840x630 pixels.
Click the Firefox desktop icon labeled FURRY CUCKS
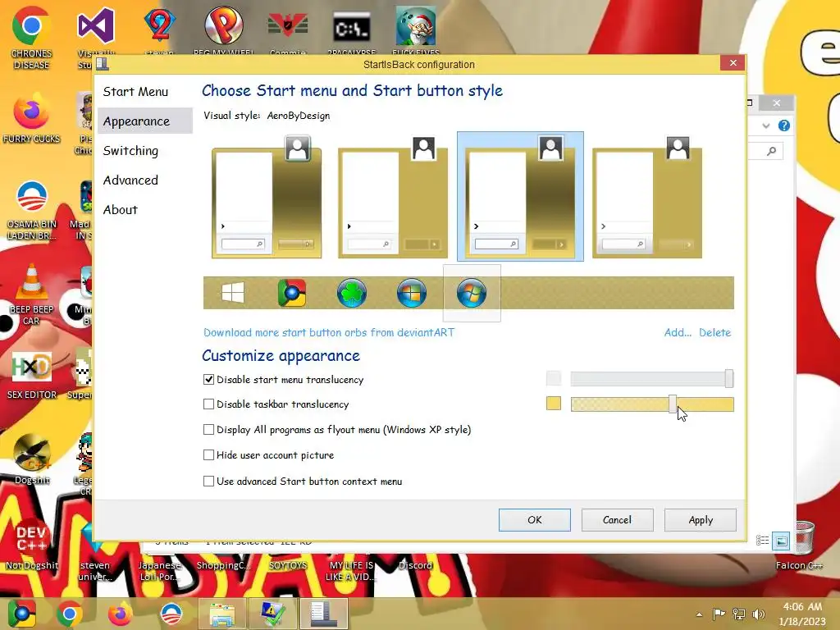pyautogui.click(x=31, y=119)
